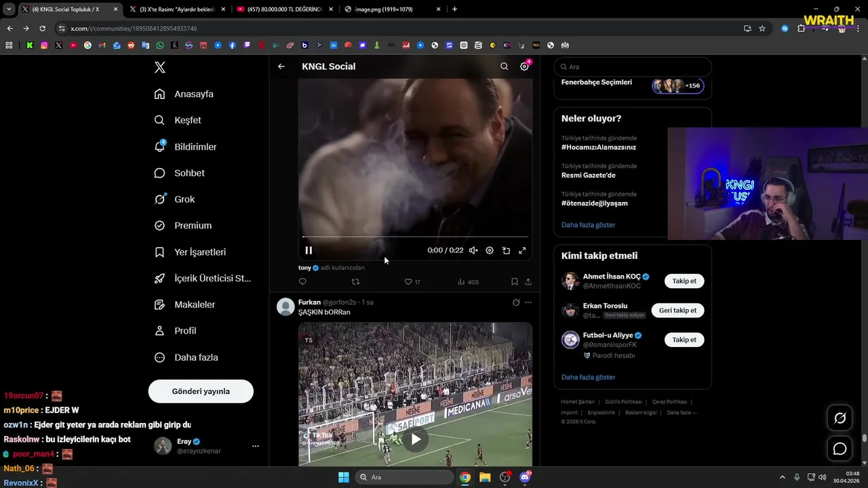Open Makaleler articles
This screenshot has height=488, width=868.
tap(184, 305)
